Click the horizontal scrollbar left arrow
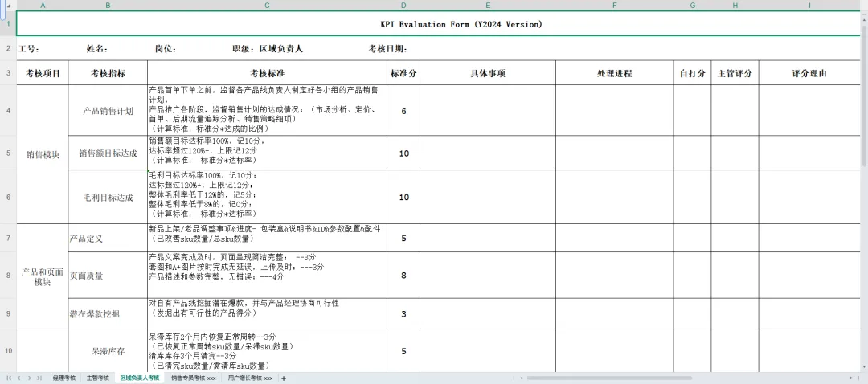Screen dimensions: 868x384 pyautogui.click(x=523, y=378)
